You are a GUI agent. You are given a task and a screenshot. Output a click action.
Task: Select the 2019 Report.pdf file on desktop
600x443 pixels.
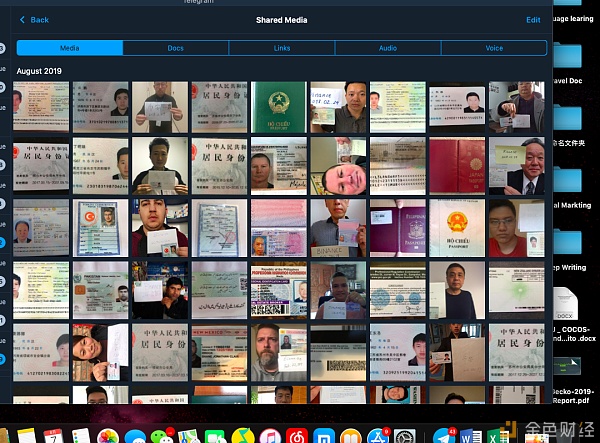click(567, 366)
